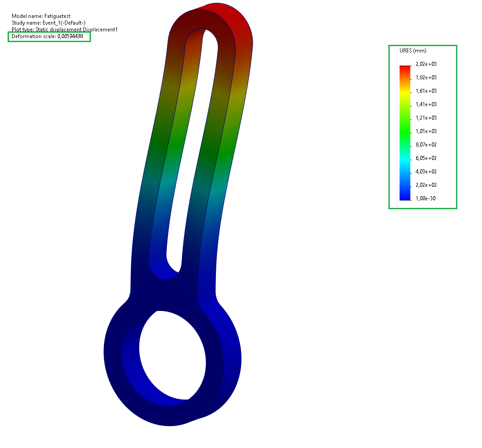
Task: Click the Model name Fatiguetest label
Action: point(41,16)
